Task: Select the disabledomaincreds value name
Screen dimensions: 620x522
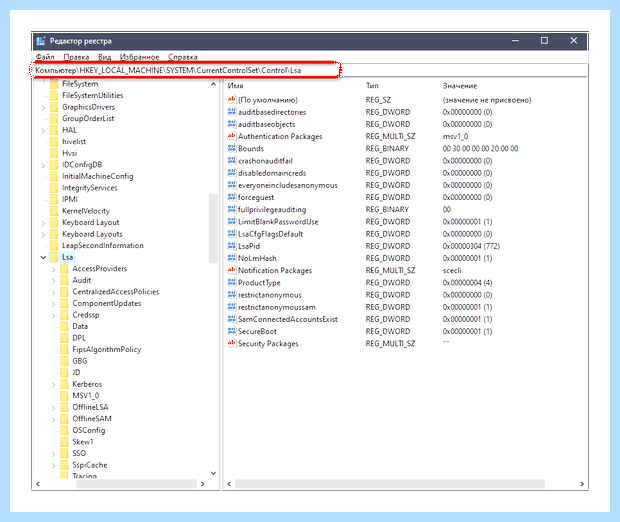Action: (272, 173)
